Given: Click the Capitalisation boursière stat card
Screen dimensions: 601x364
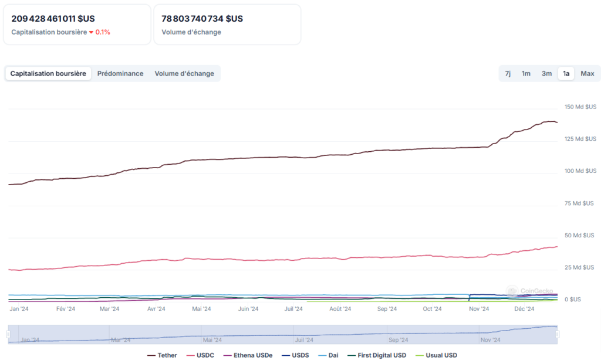Looking at the screenshot, I should [76, 24].
